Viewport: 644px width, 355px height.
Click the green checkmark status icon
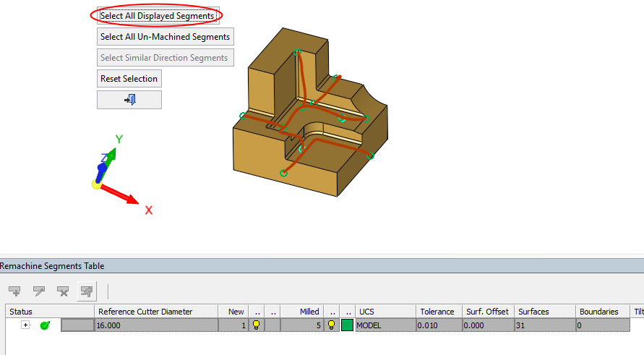point(45,325)
